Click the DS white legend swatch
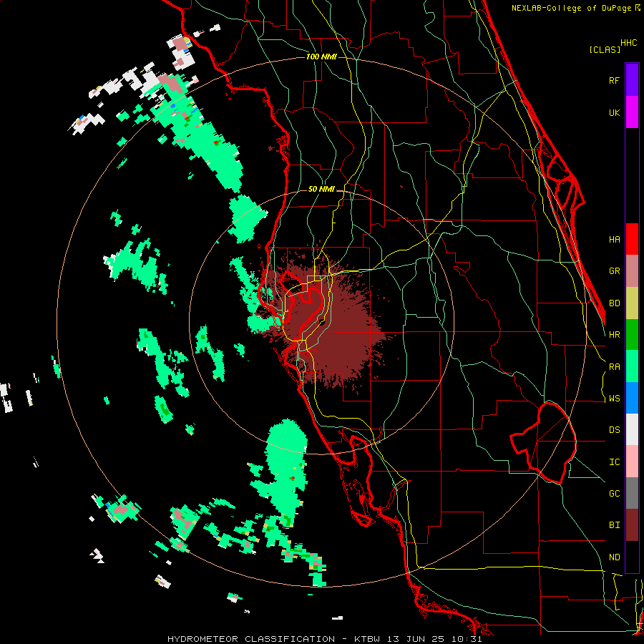This screenshot has width=644, height=644. (632, 429)
